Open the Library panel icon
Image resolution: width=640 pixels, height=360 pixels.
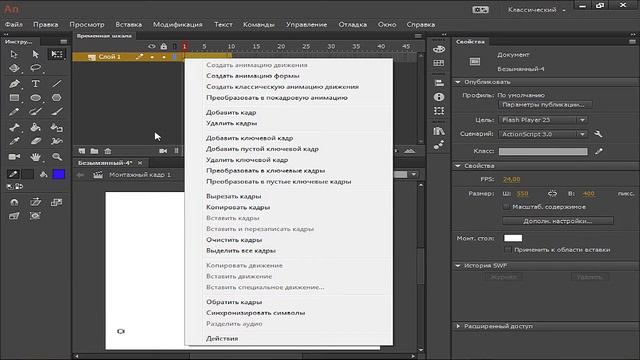tap(439, 131)
